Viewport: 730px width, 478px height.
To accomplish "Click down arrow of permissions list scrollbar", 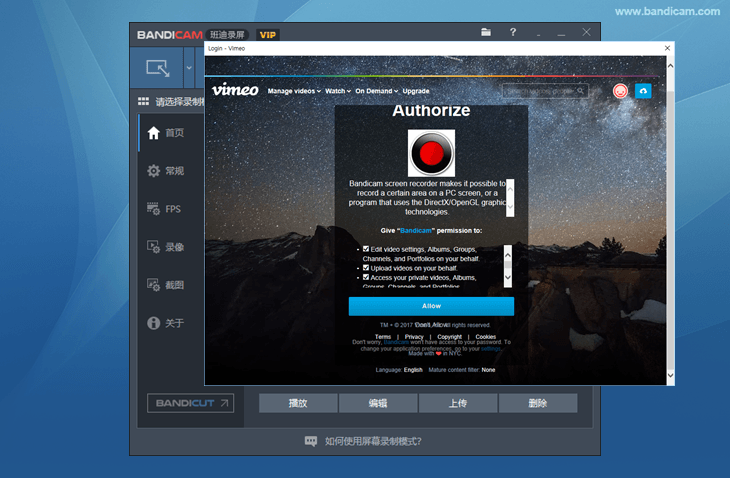I will 508,277.
